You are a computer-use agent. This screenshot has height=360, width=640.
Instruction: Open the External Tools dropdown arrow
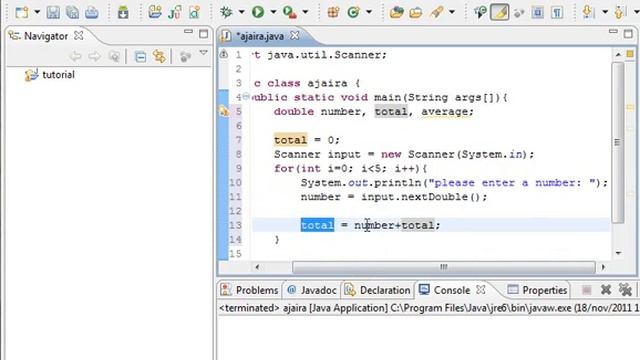pyautogui.click(x=305, y=12)
